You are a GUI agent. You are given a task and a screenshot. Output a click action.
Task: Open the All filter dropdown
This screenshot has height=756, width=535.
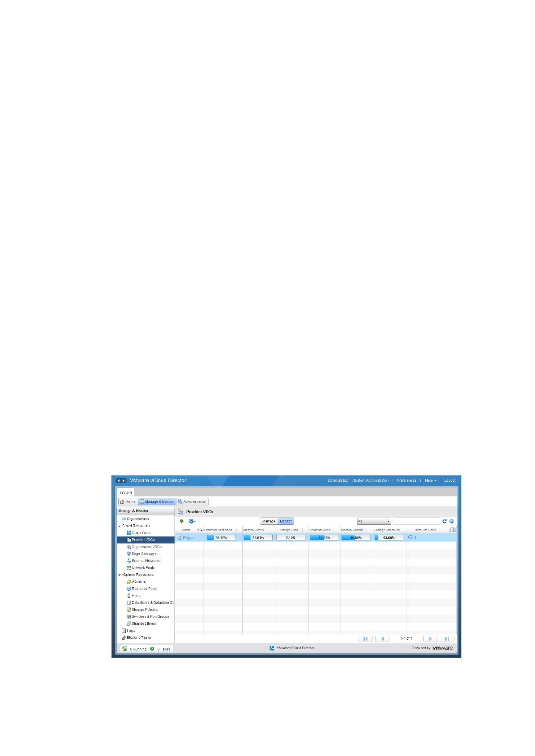point(374,521)
